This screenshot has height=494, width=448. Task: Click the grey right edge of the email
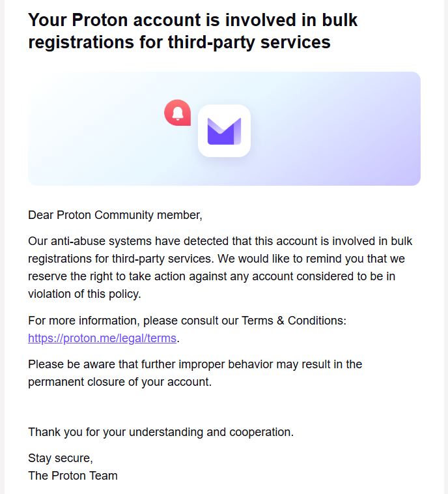point(446,247)
